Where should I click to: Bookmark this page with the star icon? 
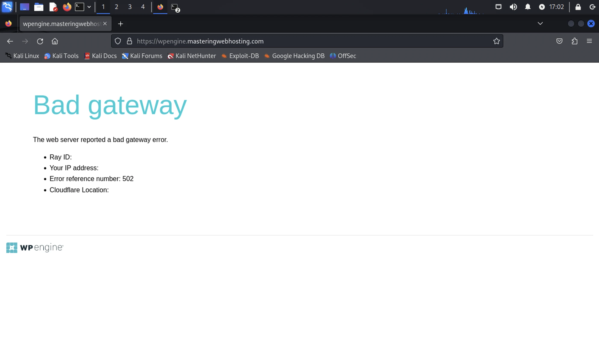496,41
